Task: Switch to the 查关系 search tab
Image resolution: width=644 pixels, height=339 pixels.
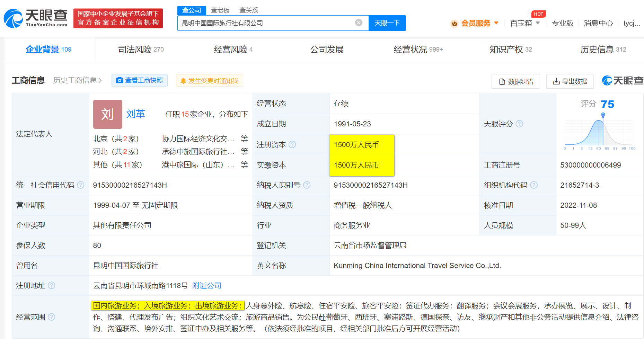Action: [249, 10]
